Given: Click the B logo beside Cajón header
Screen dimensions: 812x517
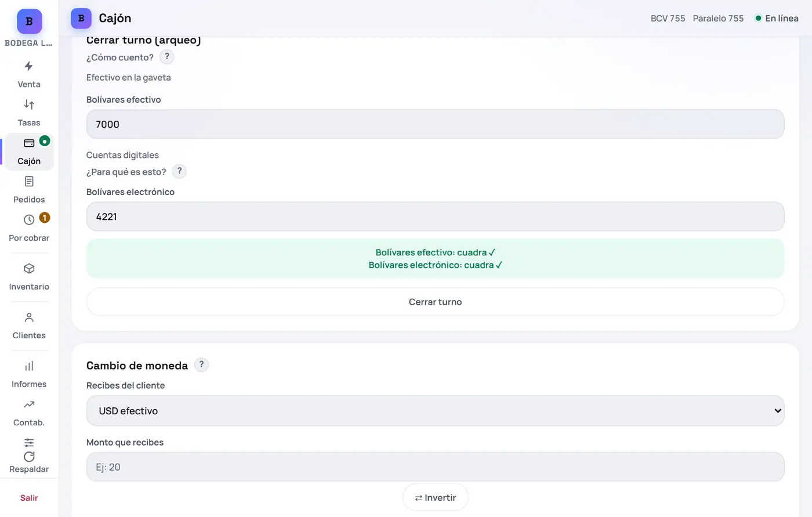Looking at the screenshot, I should tap(81, 19).
